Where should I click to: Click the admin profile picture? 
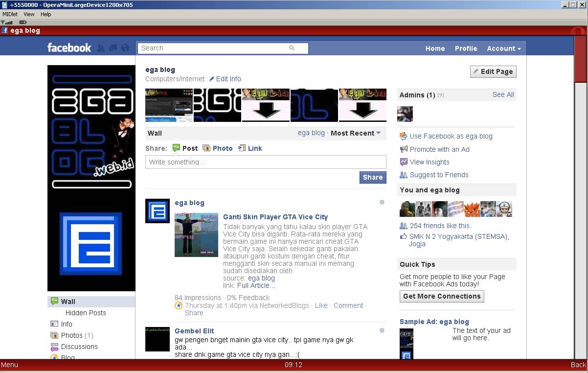coord(405,114)
